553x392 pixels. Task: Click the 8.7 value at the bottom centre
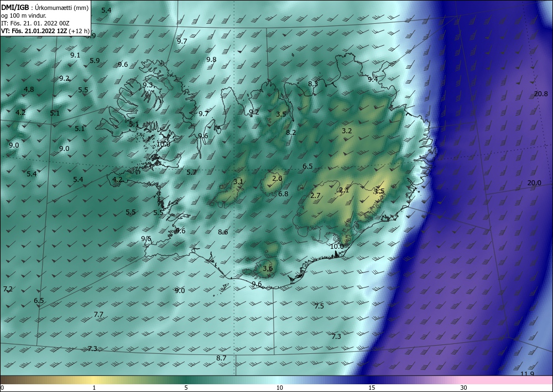pyautogui.click(x=221, y=358)
